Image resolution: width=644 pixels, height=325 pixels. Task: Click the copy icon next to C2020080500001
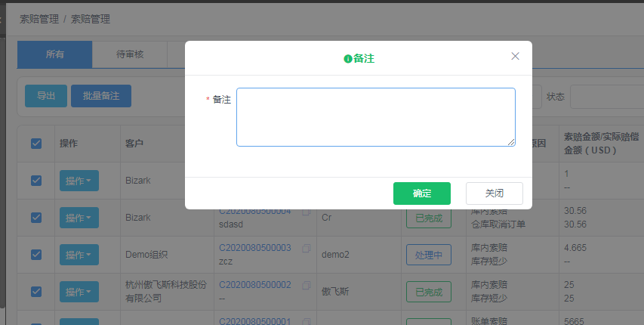(306, 322)
